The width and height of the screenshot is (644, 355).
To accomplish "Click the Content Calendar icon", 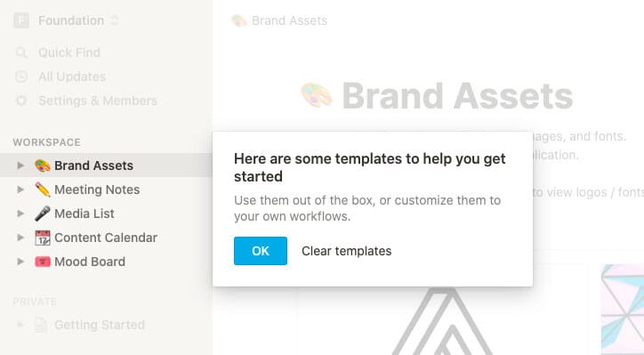I will coord(43,238).
